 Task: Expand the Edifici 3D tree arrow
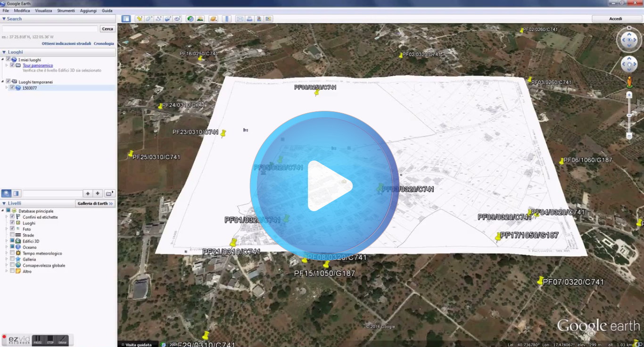tap(7, 241)
